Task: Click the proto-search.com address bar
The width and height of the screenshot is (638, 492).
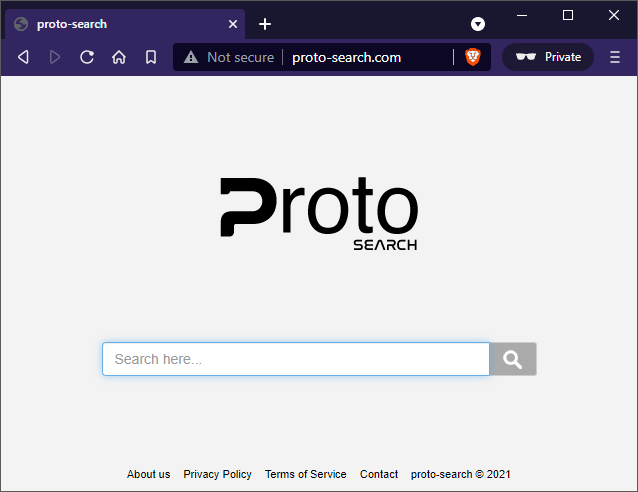Action: [360, 57]
